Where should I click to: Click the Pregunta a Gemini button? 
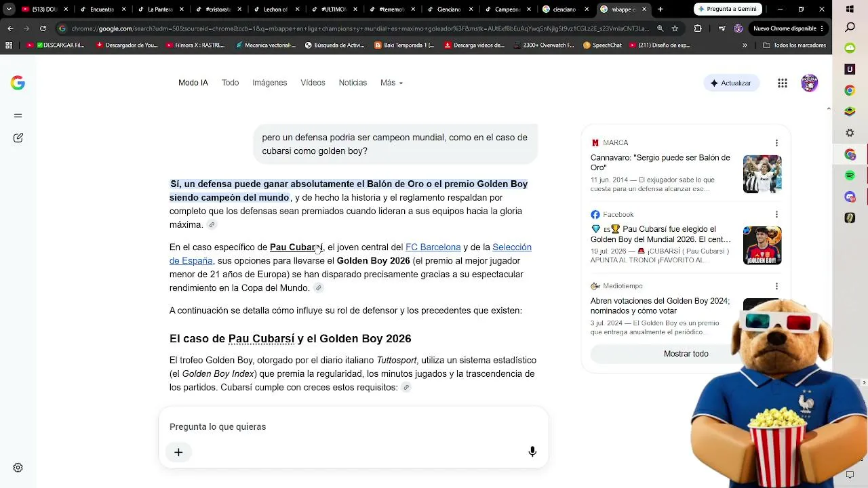[x=729, y=9]
